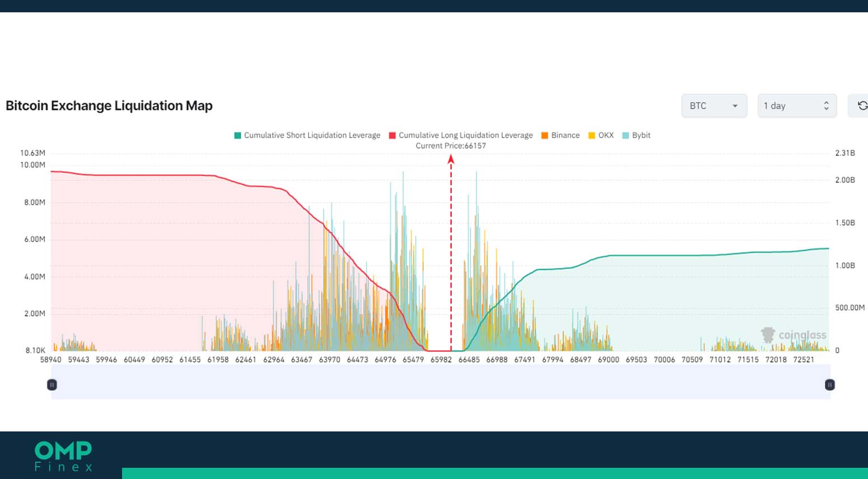Click the yellow OKX legend swatch
The height and width of the screenshot is (479, 868).
click(x=591, y=135)
